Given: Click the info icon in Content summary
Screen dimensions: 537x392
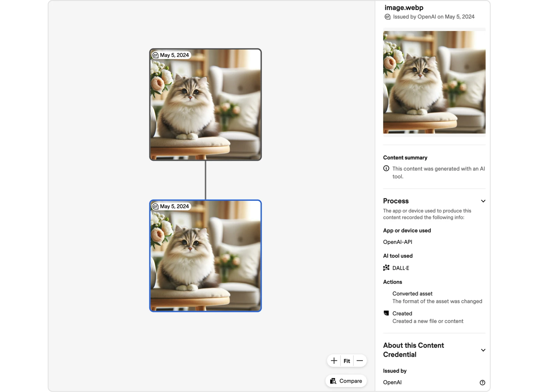Looking at the screenshot, I should [386, 168].
